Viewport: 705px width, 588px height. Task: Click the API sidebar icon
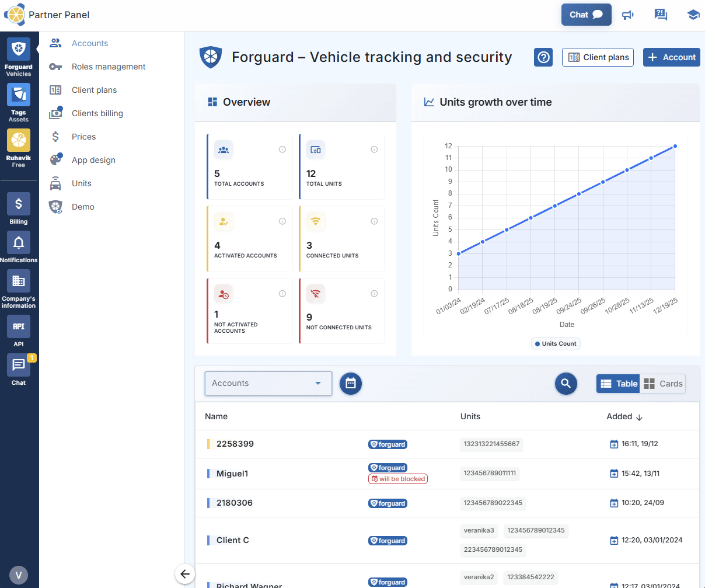click(19, 326)
